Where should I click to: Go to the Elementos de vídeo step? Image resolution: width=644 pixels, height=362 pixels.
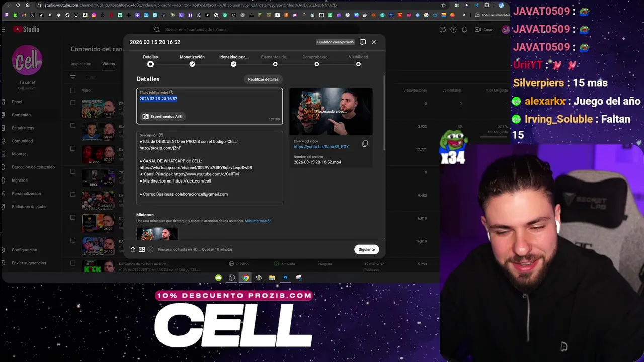click(x=275, y=61)
